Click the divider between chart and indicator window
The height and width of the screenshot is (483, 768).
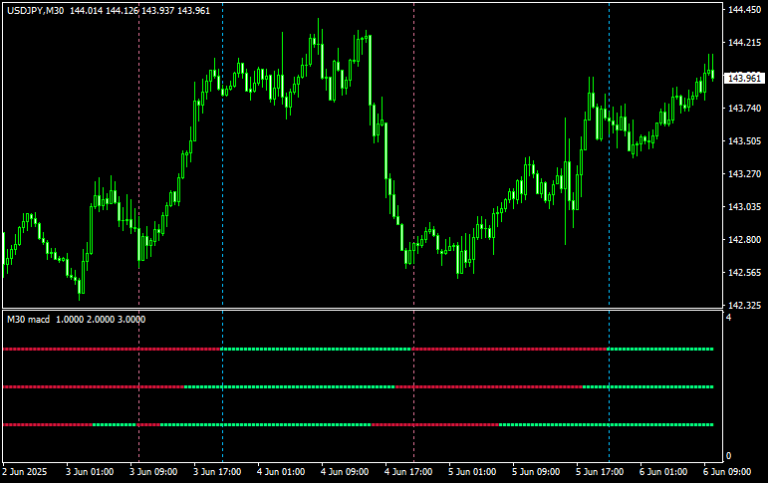click(360, 309)
